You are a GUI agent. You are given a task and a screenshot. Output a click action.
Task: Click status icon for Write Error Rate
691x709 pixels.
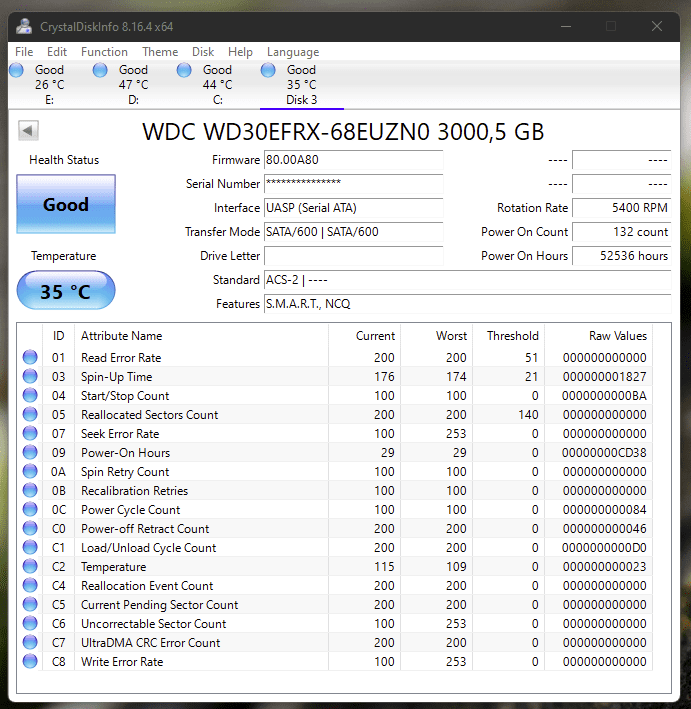coord(30,661)
